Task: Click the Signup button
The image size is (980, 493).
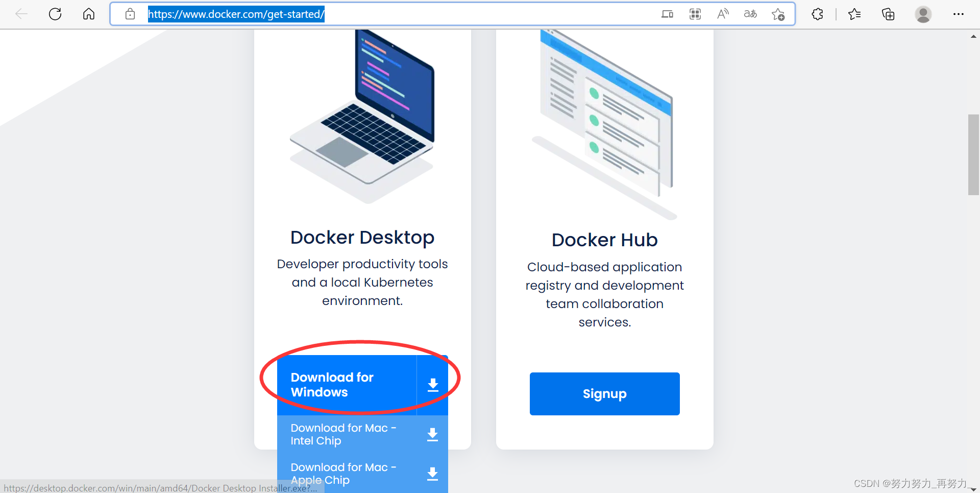Action: click(604, 394)
